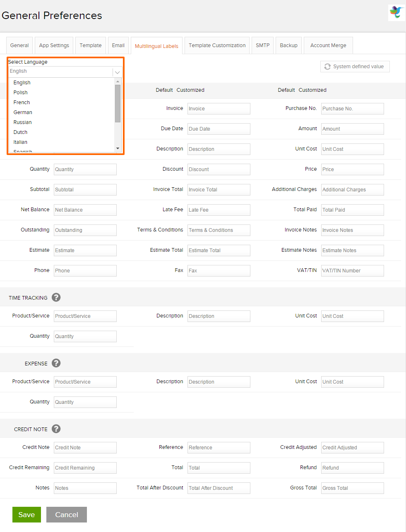
Task: Edit the VAT/TIN Number field
Action: (x=353, y=271)
